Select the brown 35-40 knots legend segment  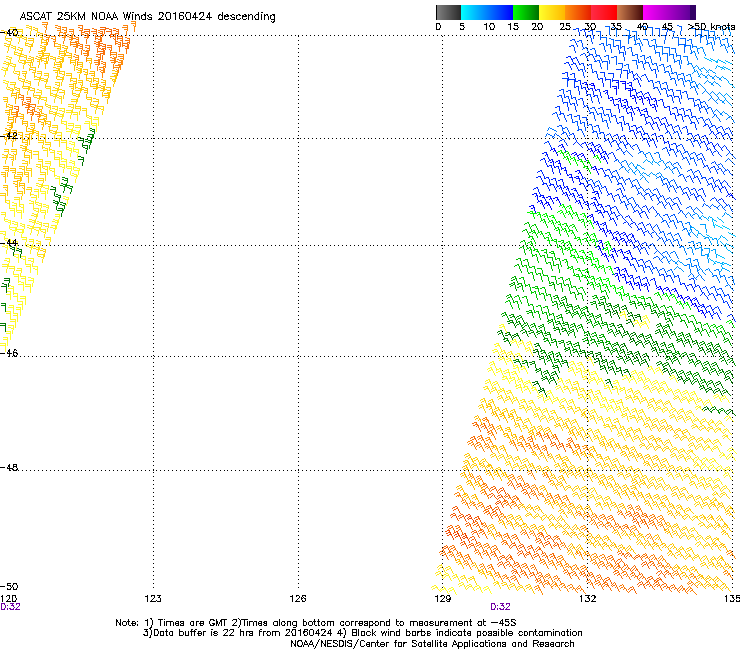click(630, 12)
